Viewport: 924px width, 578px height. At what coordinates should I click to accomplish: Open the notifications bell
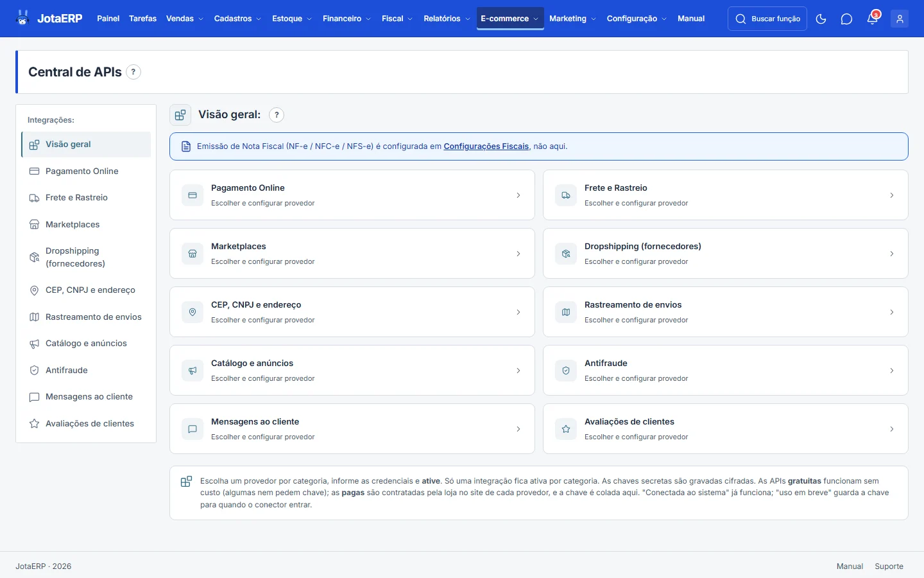point(873,19)
